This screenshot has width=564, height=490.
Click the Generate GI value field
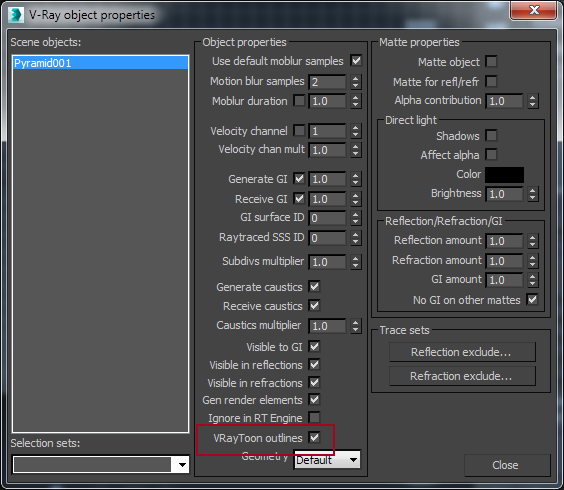pos(327,179)
